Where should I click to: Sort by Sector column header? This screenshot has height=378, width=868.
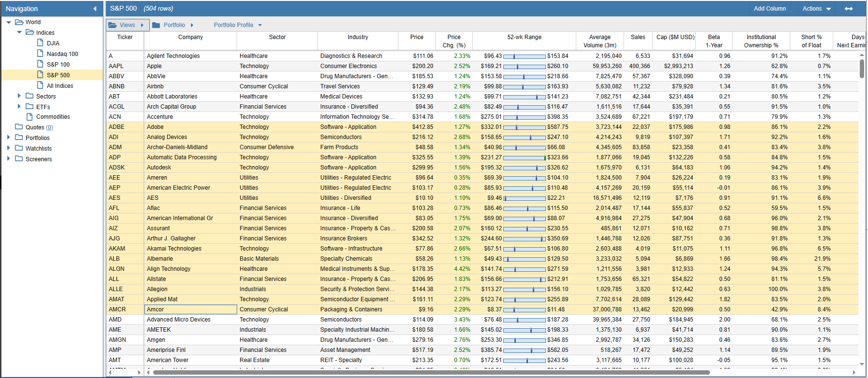click(x=277, y=41)
